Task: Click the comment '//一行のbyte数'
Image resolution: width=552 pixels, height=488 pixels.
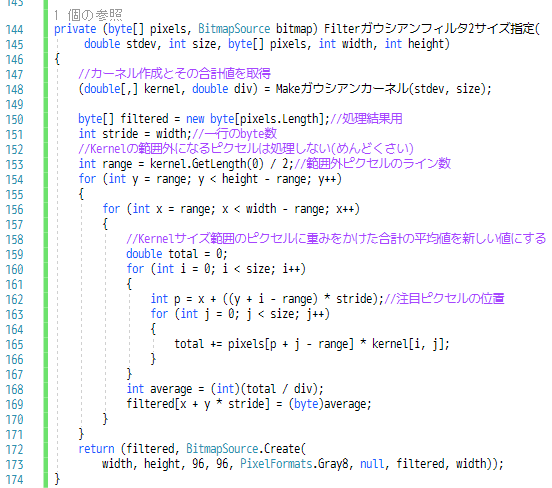Action: click(234, 134)
